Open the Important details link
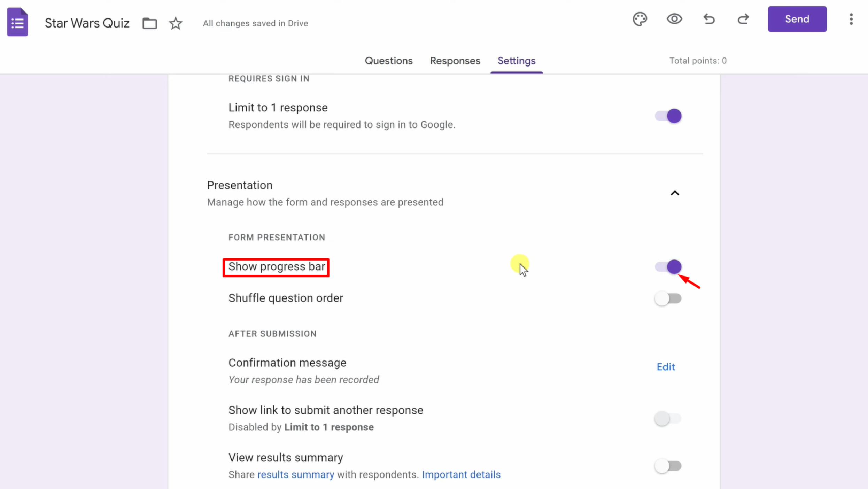 [x=461, y=474]
